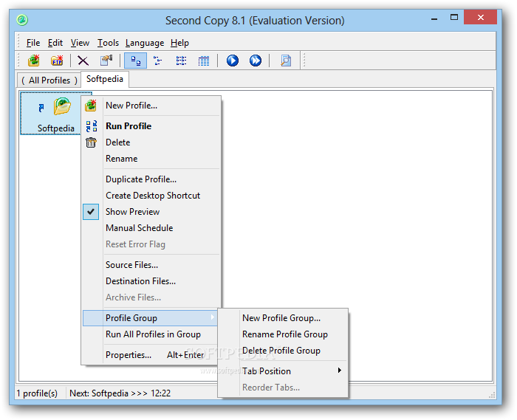Choose New Profile Group... submenu item
517x420 pixels.
[283, 318]
